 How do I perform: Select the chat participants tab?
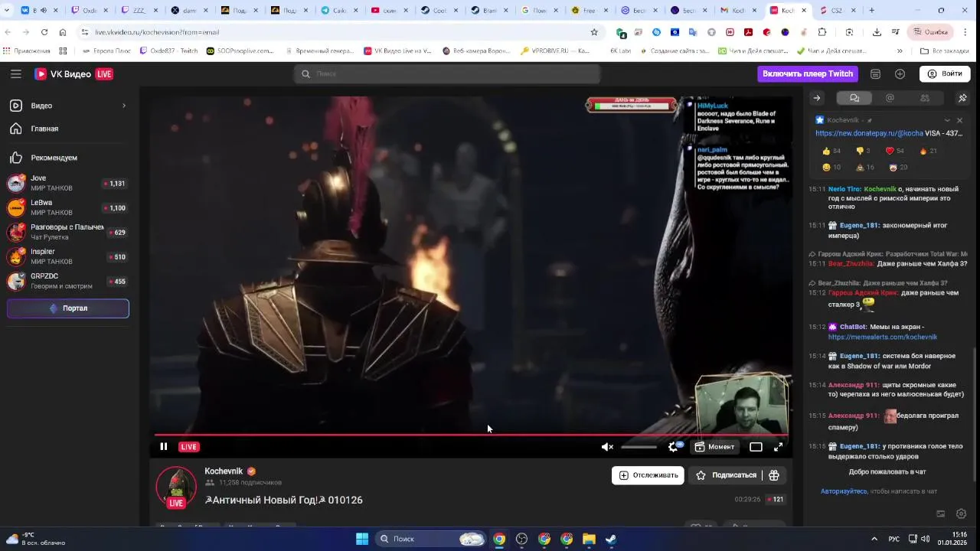[925, 98]
